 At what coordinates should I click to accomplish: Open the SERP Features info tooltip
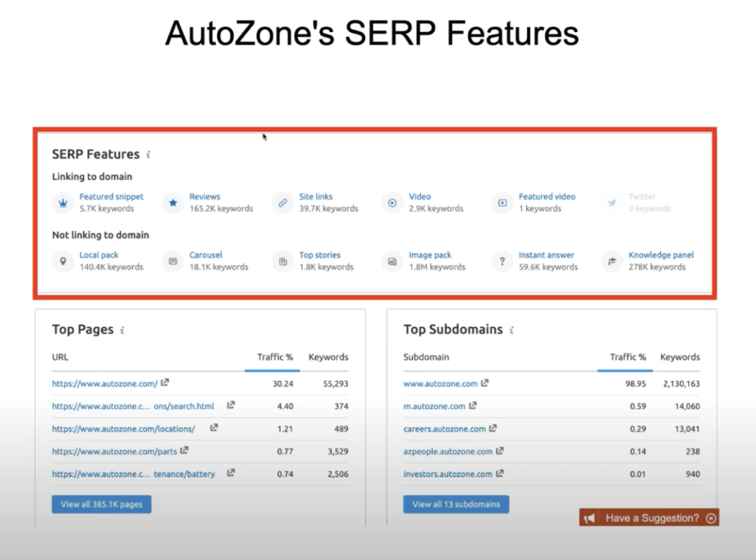[x=146, y=154]
